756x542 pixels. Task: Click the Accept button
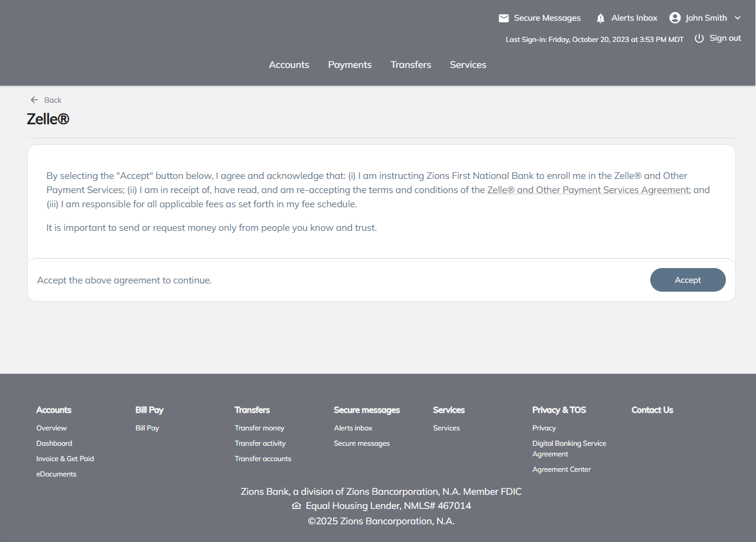tap(688, 280)
